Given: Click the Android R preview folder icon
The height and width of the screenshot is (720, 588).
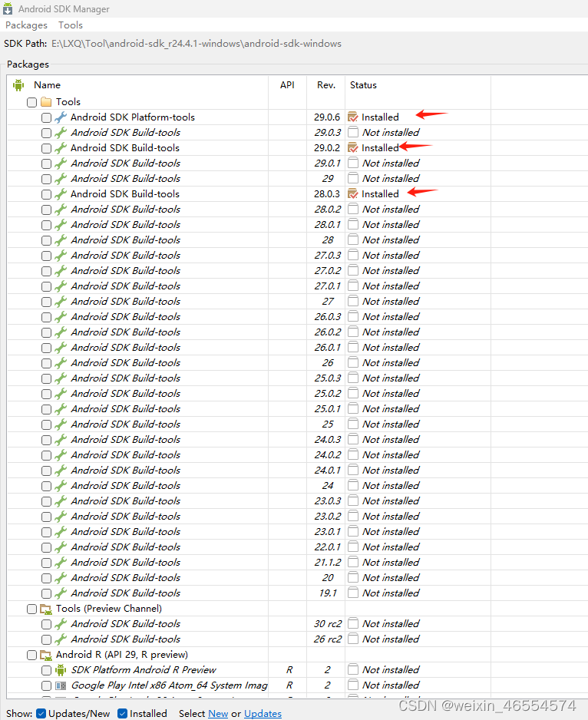Looking at the screenshot, I should pos(46,655).
